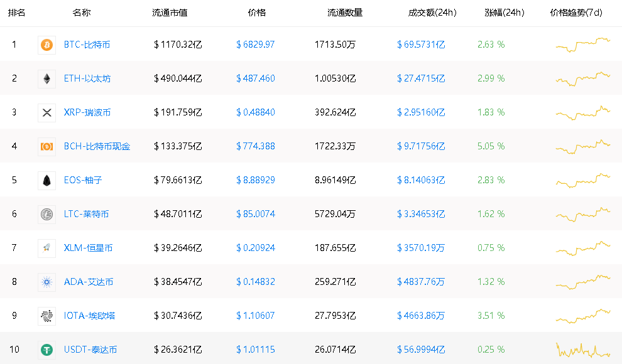
Task: Click XRP 24h volume $2.95160亿
Action: [x=421, y=112]
